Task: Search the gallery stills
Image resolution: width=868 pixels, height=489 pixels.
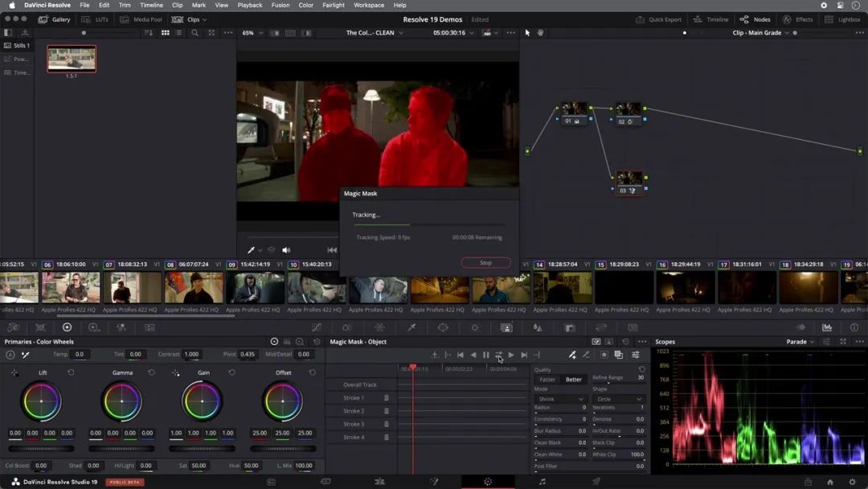Action: (194, 33)
